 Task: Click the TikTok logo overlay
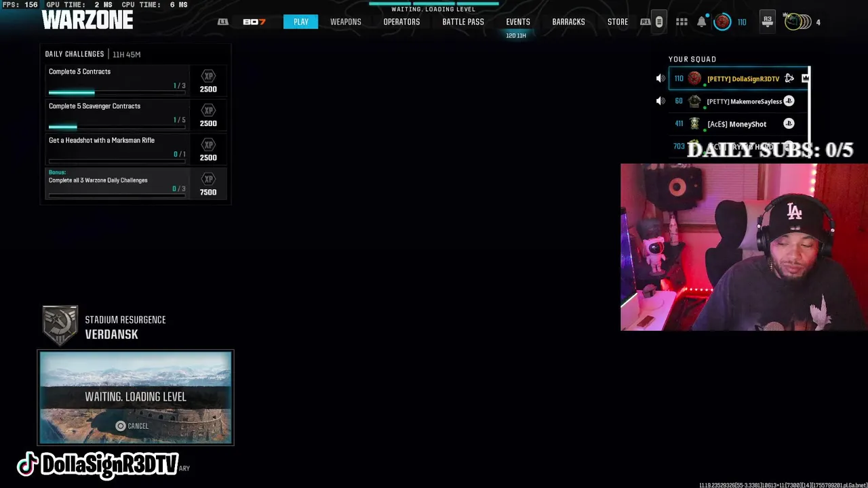(x=27, y=465)
